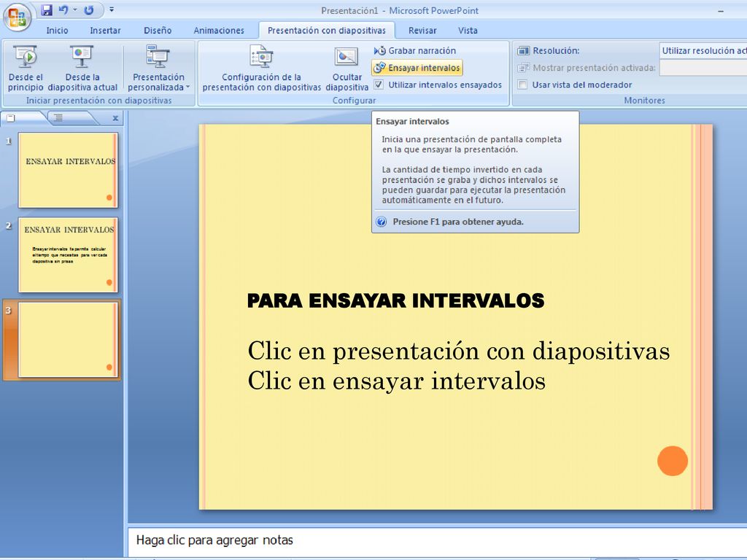This screenshot has width=747, height=560.
Task: Open the Animaciones ribbon tab
Action: 219,31
